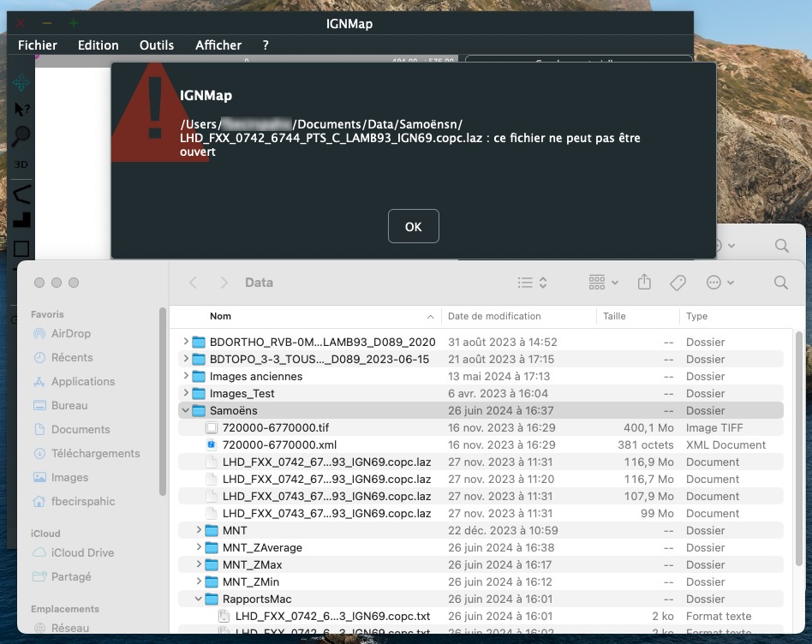Screen dimensions: 812x644
Task: Expand the BDORTHO_RVB folder
Action: pyautogui.click(x=186, y=342)
